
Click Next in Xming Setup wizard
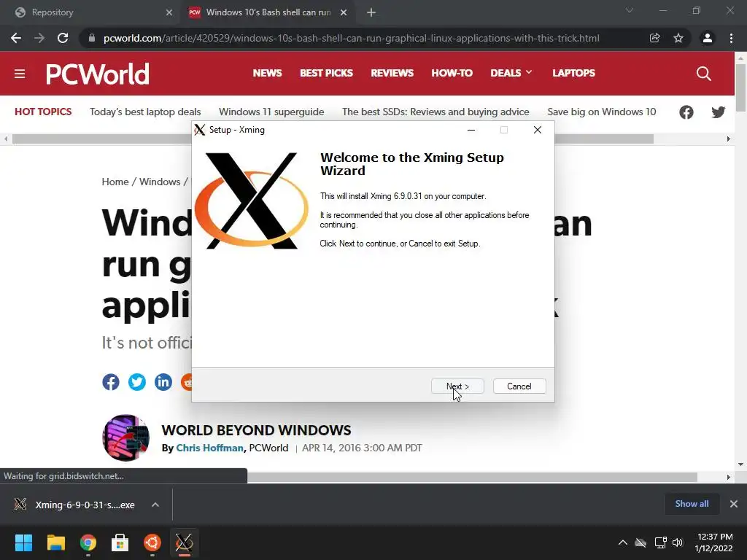point(457,386)
